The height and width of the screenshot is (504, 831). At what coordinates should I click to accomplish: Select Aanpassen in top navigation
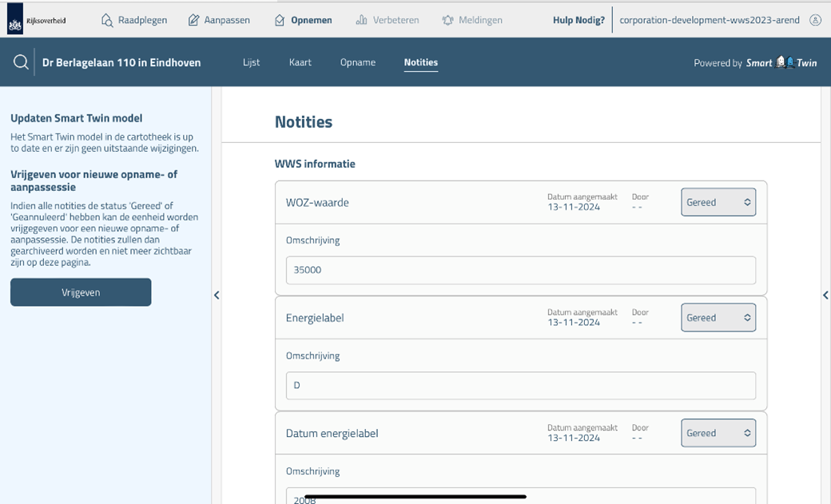tap(219, 20)
